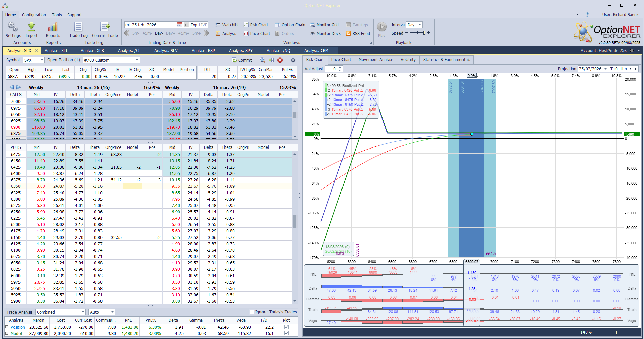Open the Watchlist window

pos(227,25)
